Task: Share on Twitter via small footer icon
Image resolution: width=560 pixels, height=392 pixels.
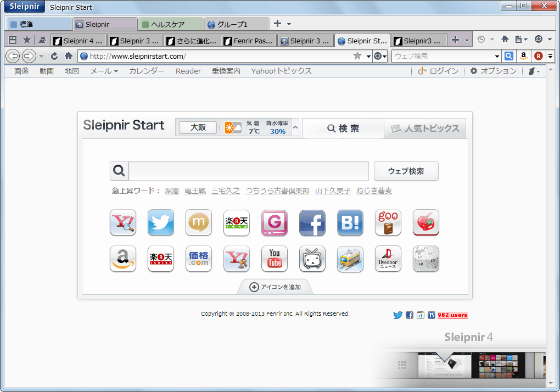Action: 397,315
